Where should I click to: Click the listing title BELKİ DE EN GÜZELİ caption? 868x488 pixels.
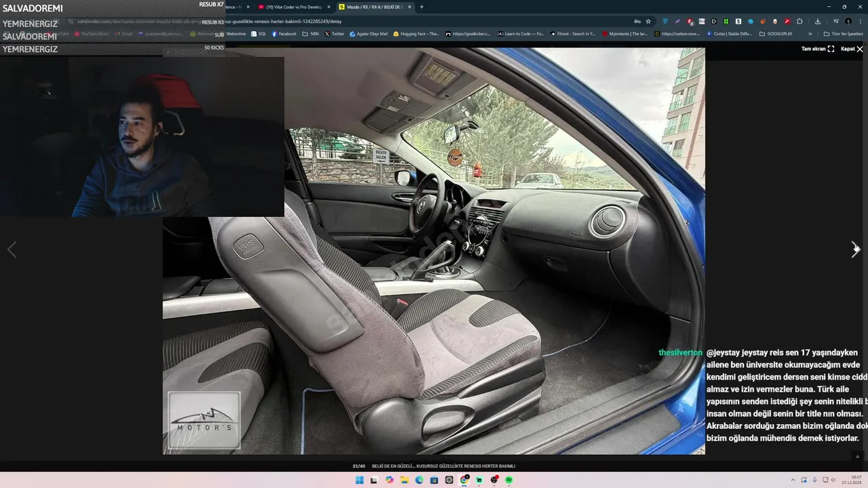click(443, 466)
